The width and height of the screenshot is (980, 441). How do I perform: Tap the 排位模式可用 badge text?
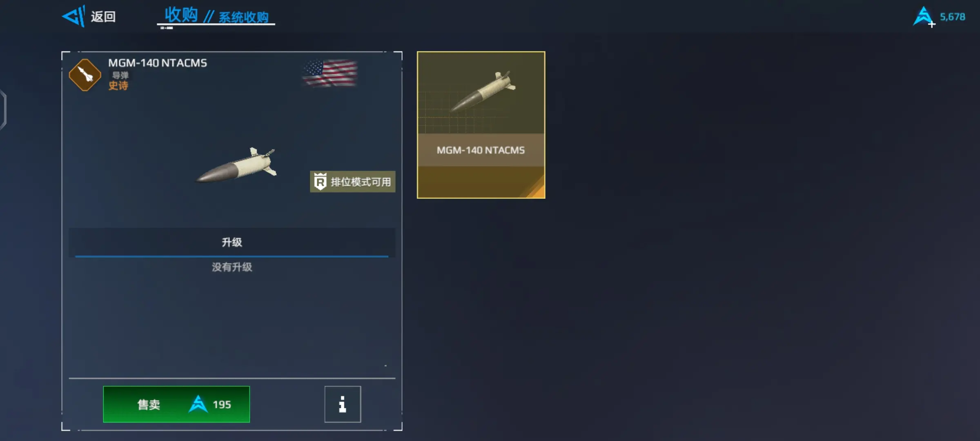click(361, 182)
